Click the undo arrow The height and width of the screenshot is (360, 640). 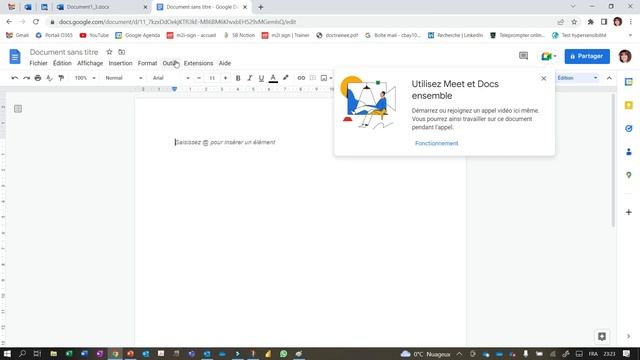tap(15, 78)
